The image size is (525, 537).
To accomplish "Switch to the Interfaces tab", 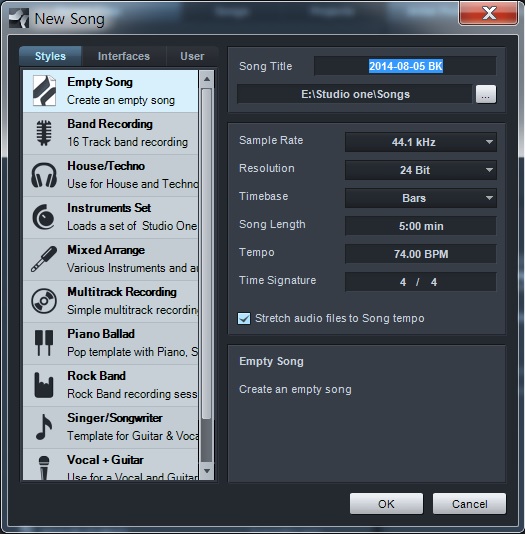I will pos(124,56).
